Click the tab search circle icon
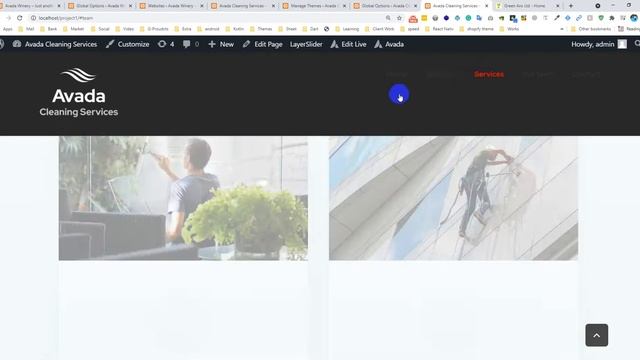640x360 pixels. (x=598, y=6)
